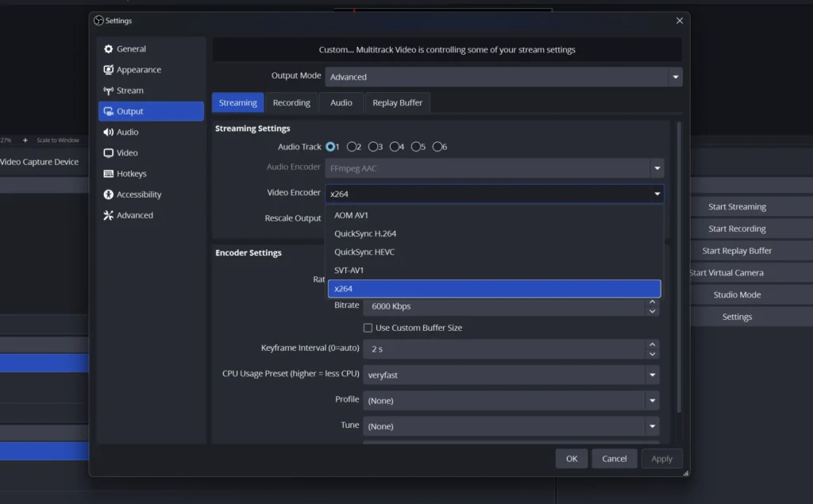Choose QuickSync HEVC encoder option
The image size is (813, 504).
click(x=494, y=252)
